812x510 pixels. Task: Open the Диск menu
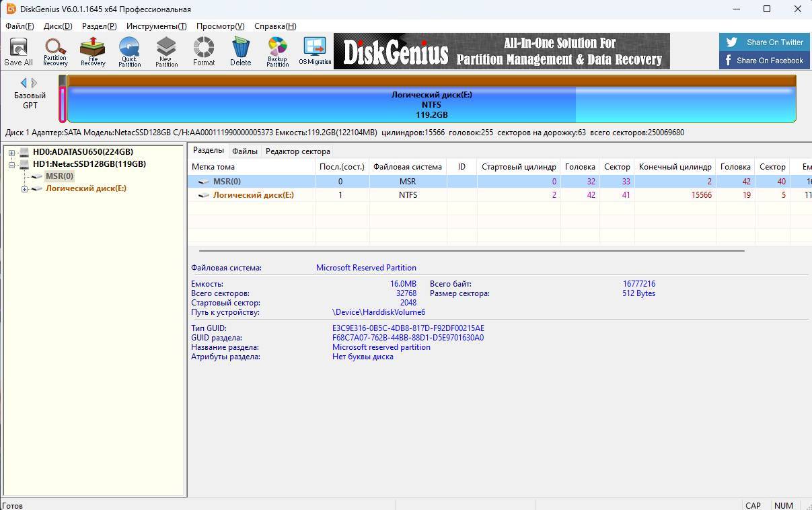58,26
